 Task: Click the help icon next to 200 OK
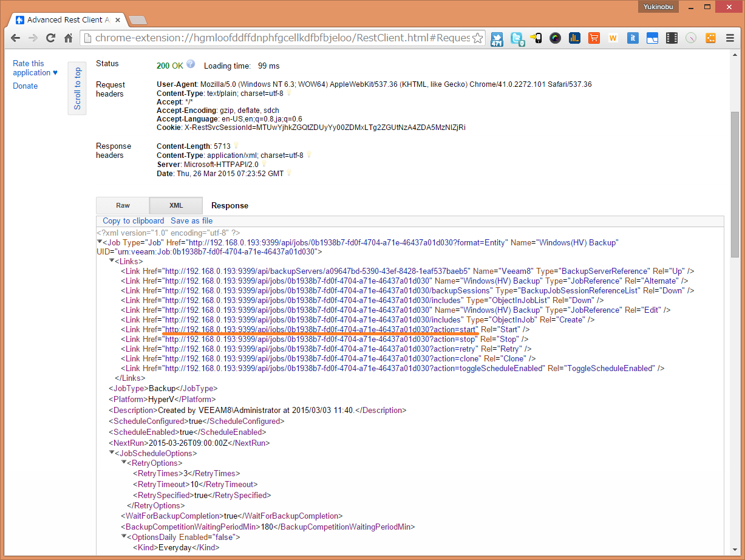click(191, 64)
